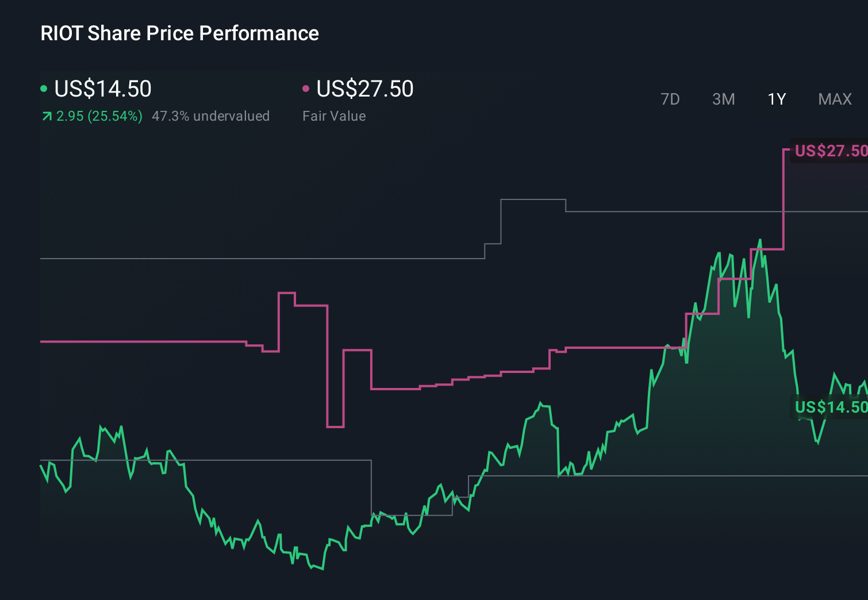Click the pink Fair Value legend dot
This screenshot has height=600, width=868.
click(x=306, y=89)
